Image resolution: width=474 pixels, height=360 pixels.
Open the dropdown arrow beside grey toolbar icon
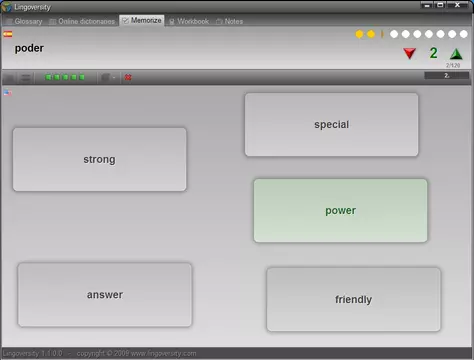click(x=114, y=78)
